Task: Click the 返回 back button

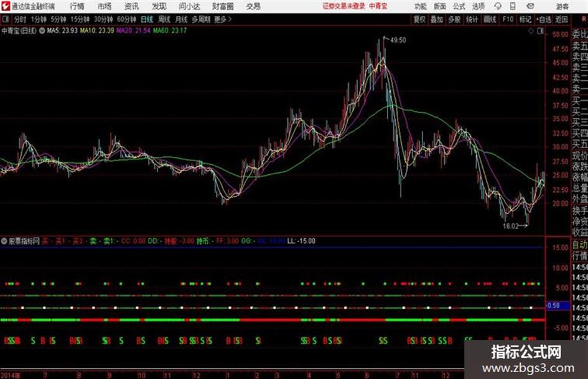Action: point(561,19)
